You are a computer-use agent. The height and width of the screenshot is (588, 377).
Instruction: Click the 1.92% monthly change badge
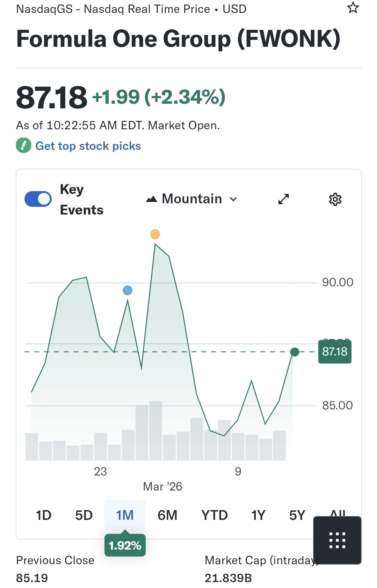125,545
